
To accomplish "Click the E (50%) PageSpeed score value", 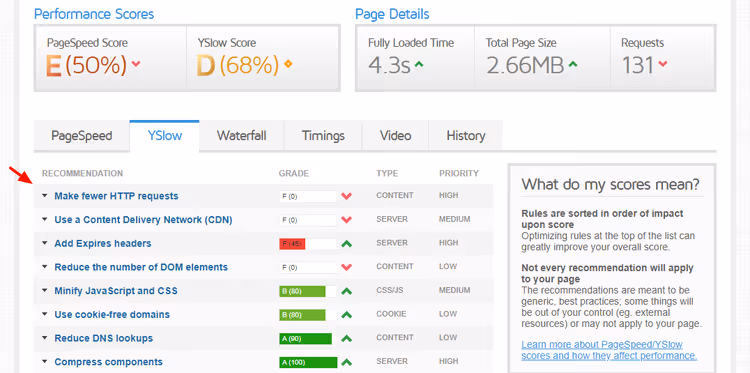I will 87,66.
